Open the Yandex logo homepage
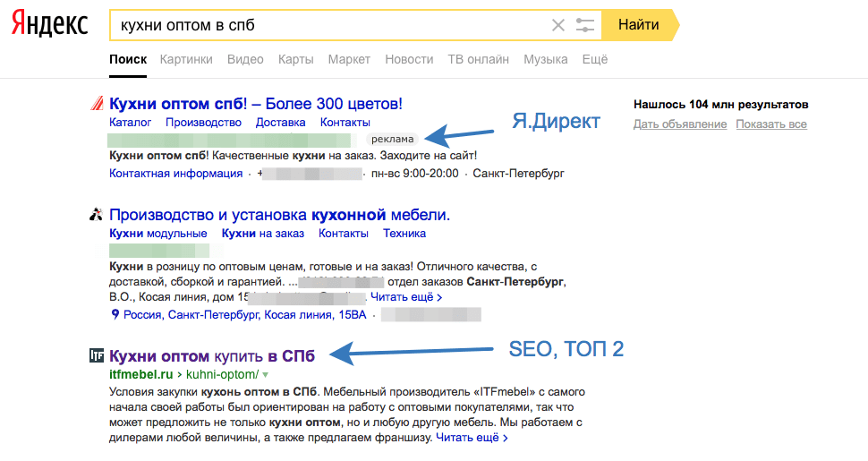Screen dimensions: 868x461 point(50,24)
